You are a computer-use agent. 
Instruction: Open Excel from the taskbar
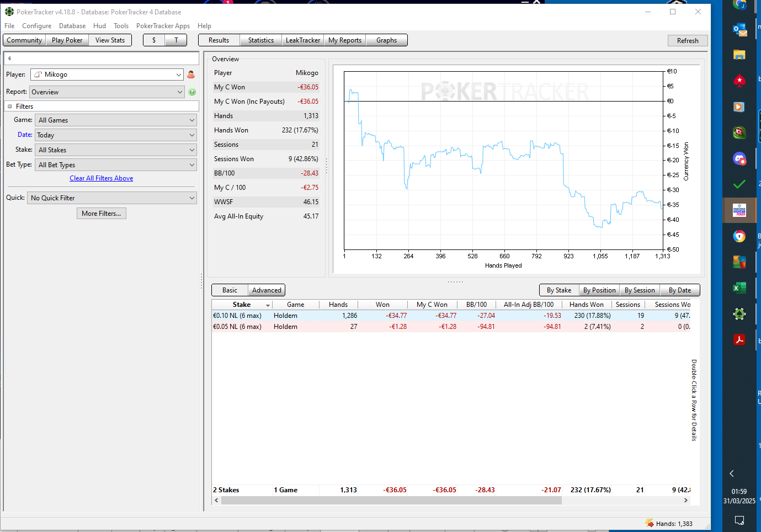[x=739, y=288]
